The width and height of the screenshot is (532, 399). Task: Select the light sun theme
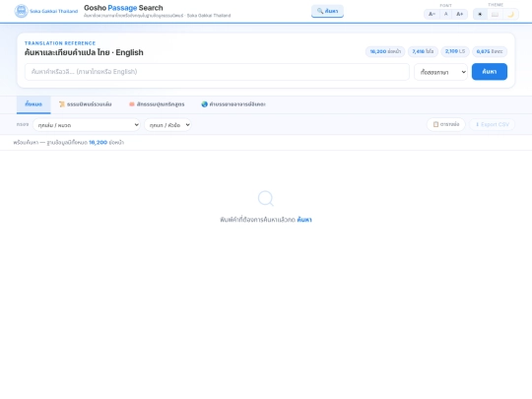pos(480,14)
